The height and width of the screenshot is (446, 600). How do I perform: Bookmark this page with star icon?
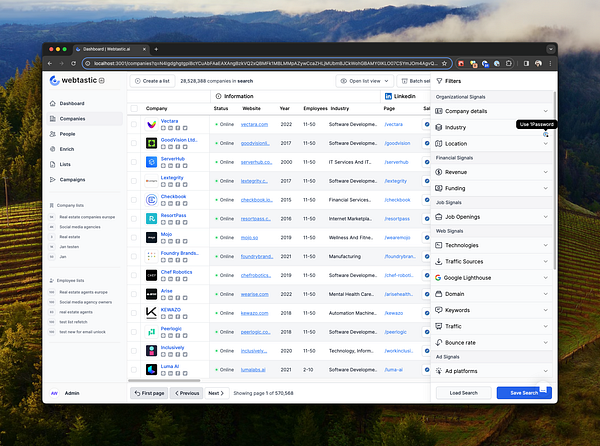pyautogui.click(x=444, y=63)
